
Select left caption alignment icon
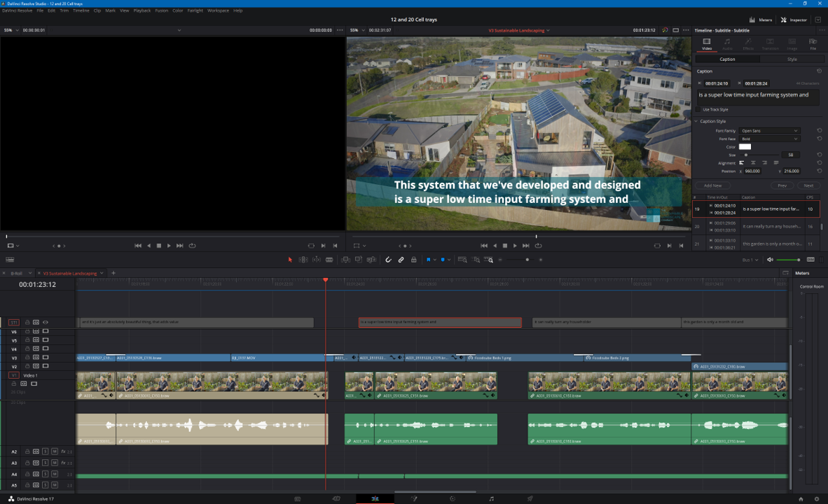(x=741, y=163)
